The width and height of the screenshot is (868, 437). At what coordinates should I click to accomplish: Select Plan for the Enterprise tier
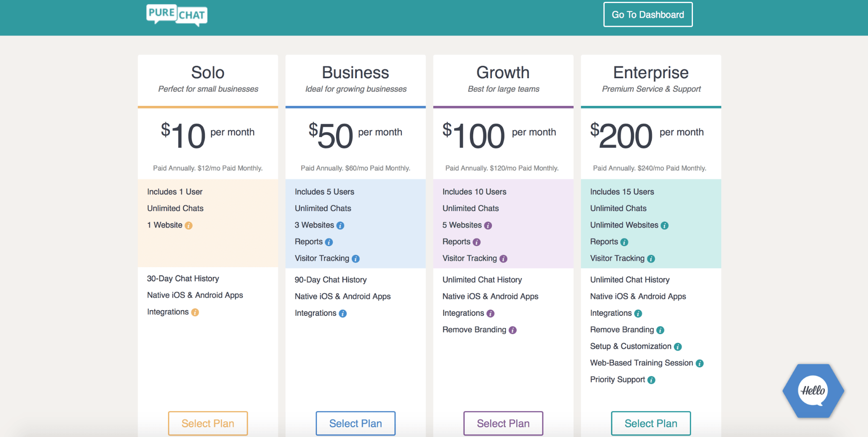[x=651, y=423]
